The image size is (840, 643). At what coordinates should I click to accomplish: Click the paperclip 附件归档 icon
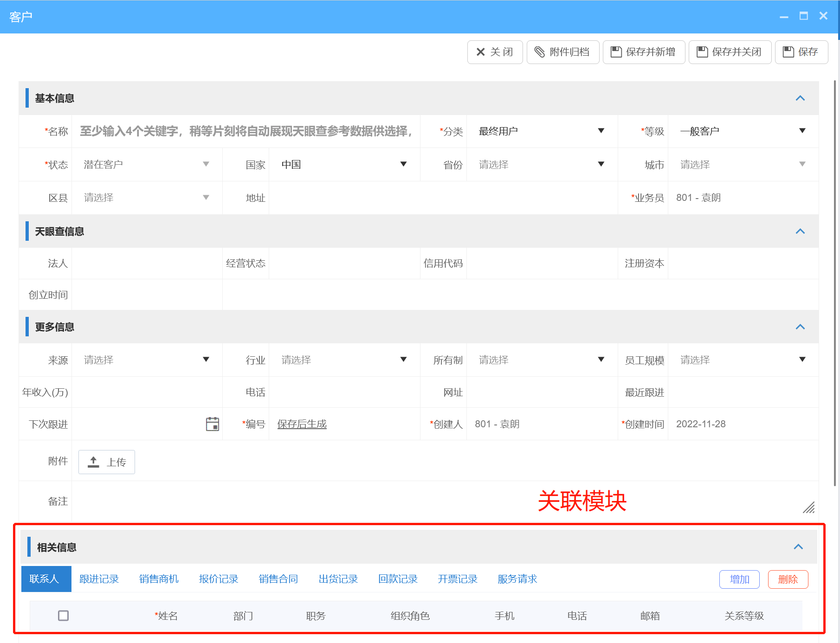[x=539, y=52]
